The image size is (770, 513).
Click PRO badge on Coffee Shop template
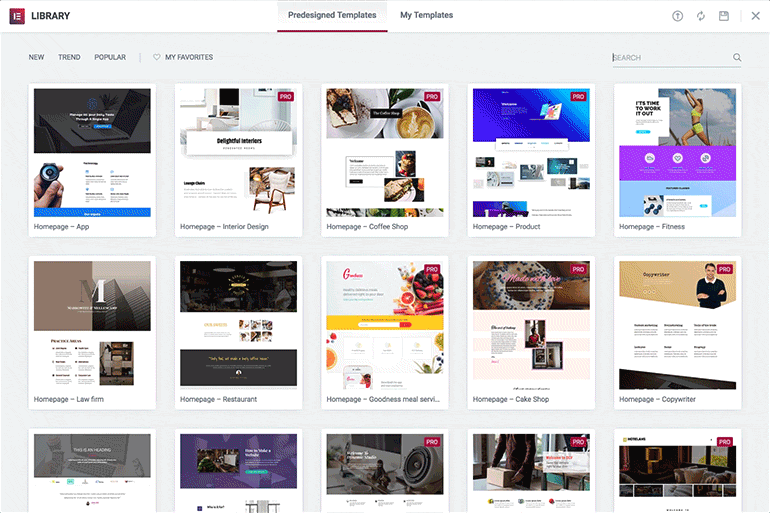tap(432, 97)
